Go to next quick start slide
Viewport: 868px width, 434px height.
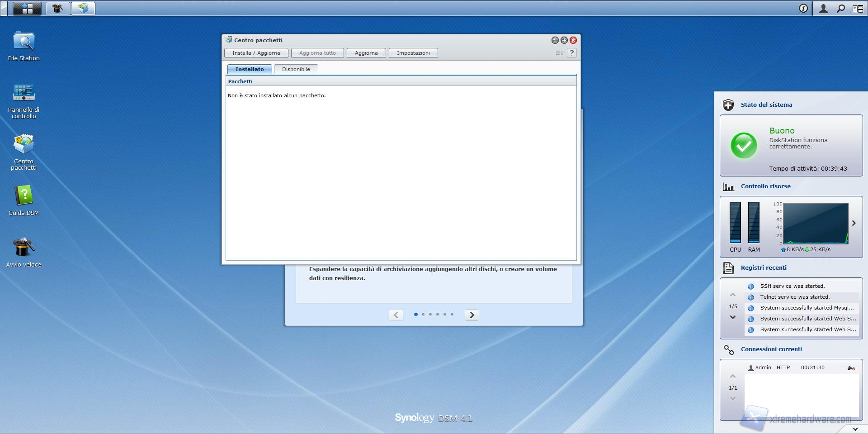pyautogui.click(x=472, y=315)
